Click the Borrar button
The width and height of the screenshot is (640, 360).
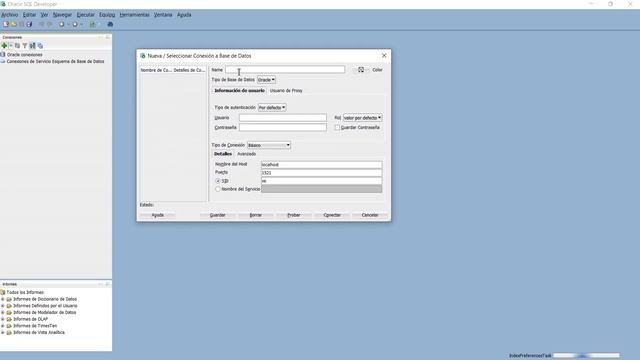click(256, 215)
